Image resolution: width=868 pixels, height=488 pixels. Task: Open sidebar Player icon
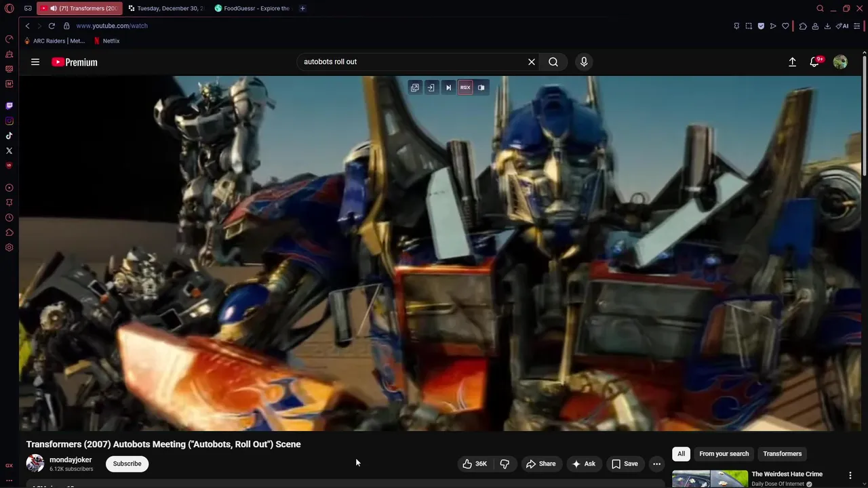9,188
